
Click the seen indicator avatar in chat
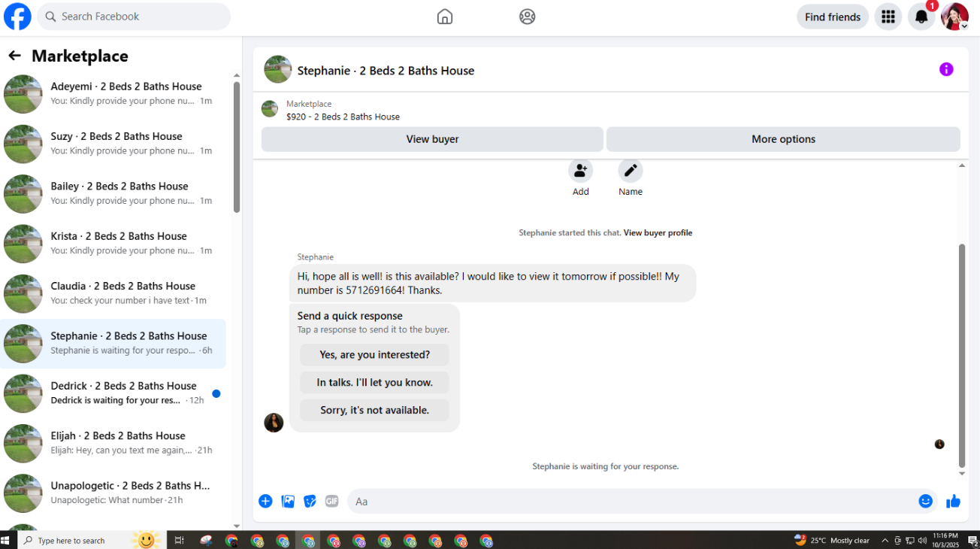pos(939,444)
